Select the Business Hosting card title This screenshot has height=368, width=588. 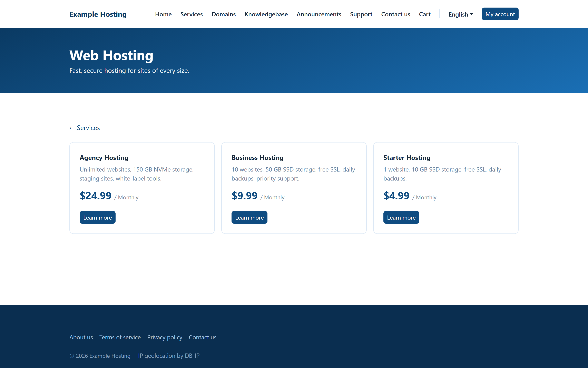pos(257,158)
